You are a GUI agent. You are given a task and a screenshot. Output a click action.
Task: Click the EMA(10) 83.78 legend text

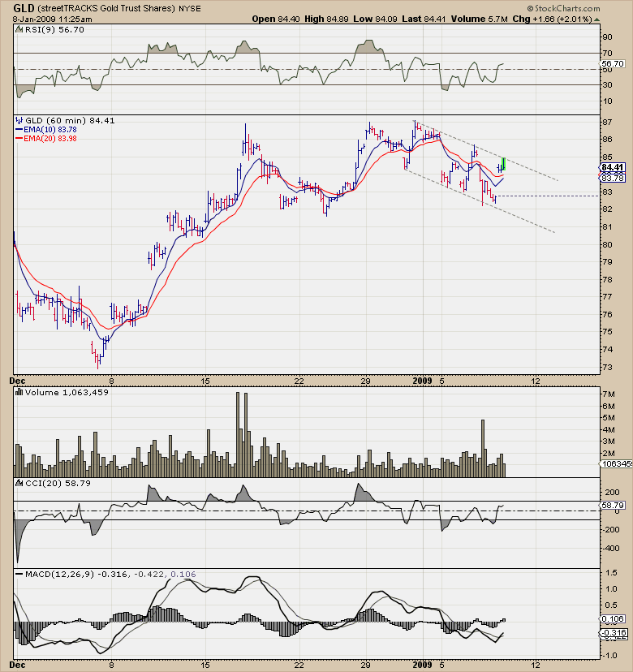coord(50,129)
